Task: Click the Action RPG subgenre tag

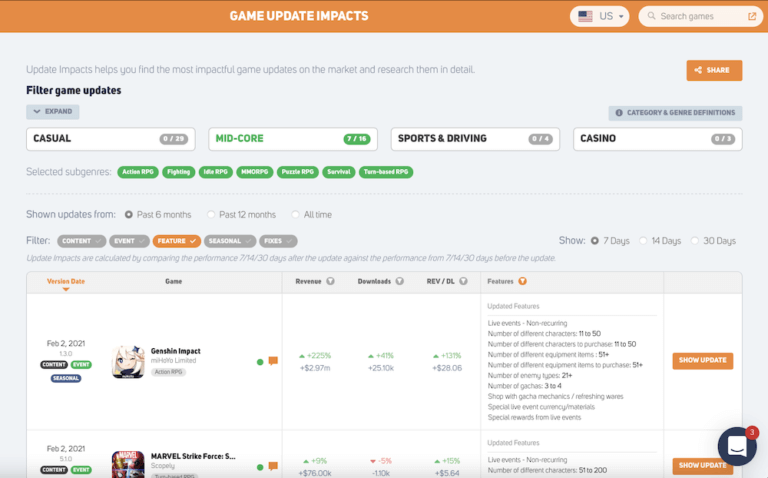Action: point(138,172)
